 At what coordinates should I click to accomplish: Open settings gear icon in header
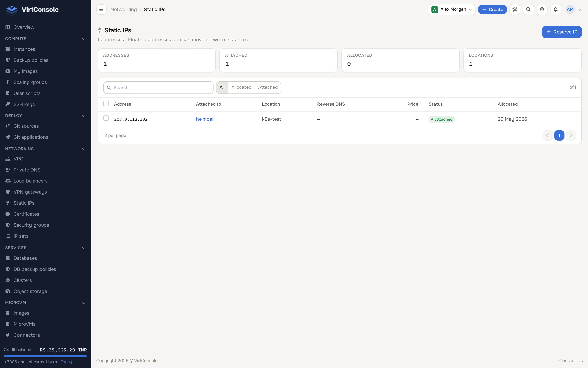click(x=542, y=10)
